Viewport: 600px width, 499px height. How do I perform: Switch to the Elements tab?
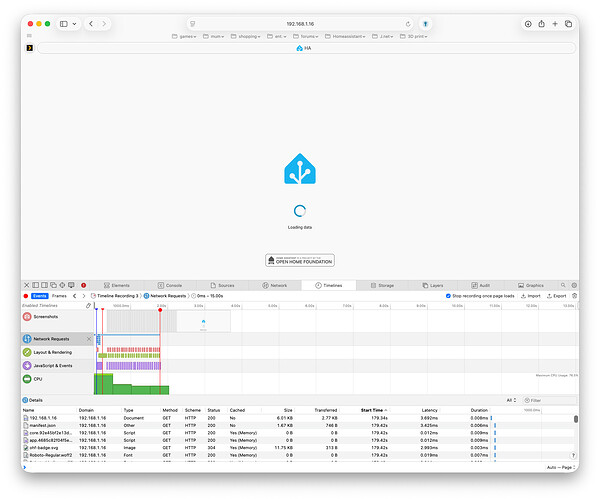(x=117, y=285)
